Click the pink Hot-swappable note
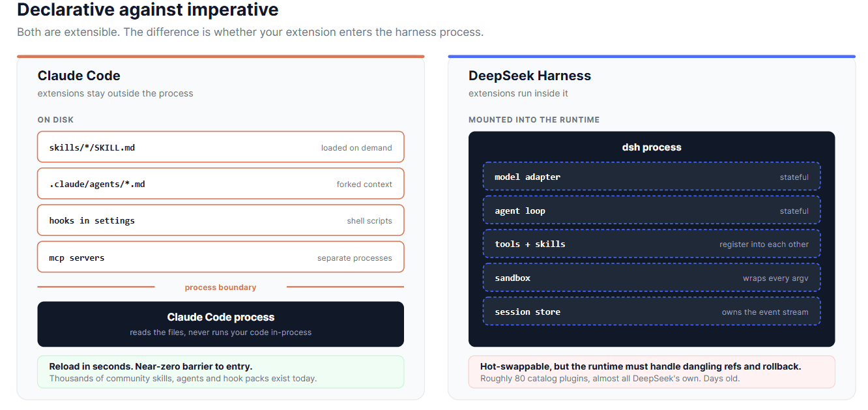The height and width of the screenshot is (410, 868). pyautogui.click(x=652, y=372)
